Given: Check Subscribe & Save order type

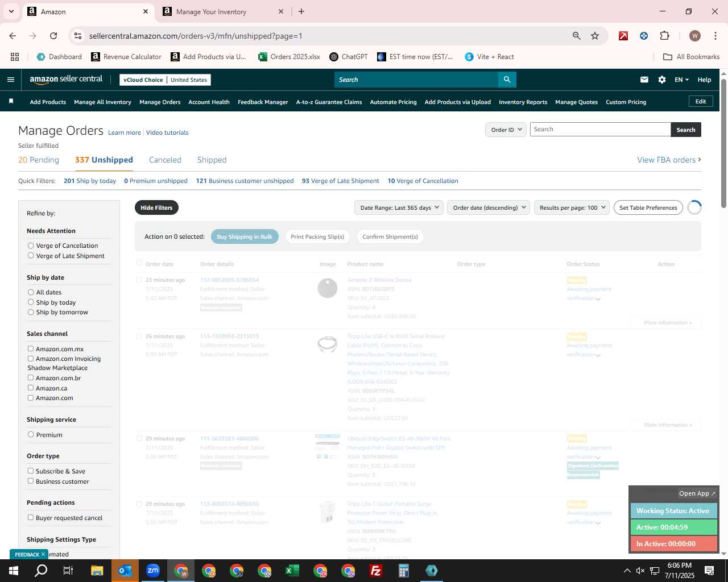Looking at the screenshot, I should coord(31,471).
